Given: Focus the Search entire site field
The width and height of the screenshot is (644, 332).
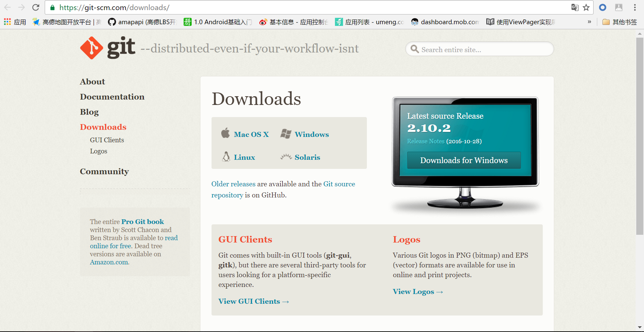Looking at the screenshot, I should coord(480,49).
